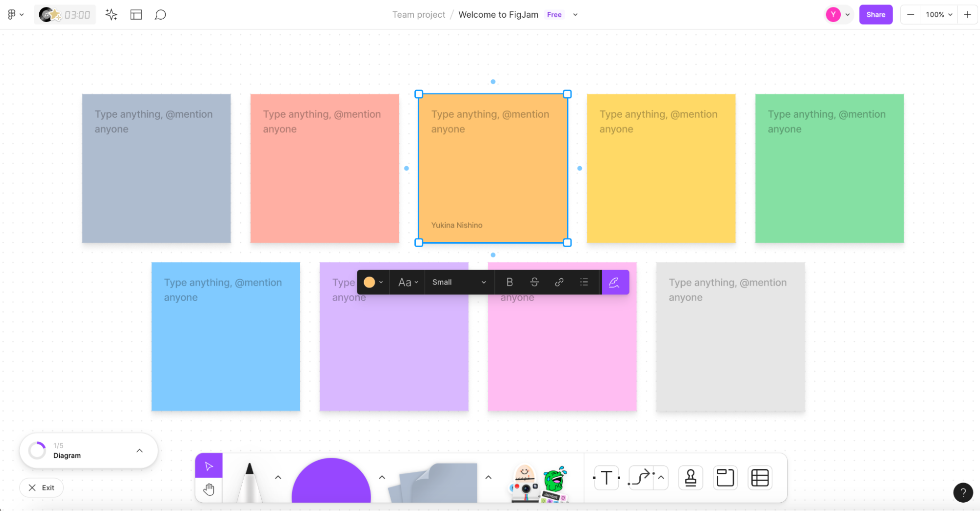Select the Text tool
980x511 pixels.
[x=606, y=478]
